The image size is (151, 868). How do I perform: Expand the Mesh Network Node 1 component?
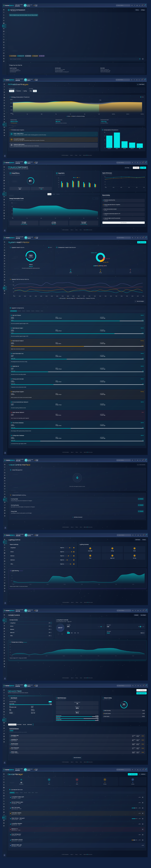pos(77,332)
